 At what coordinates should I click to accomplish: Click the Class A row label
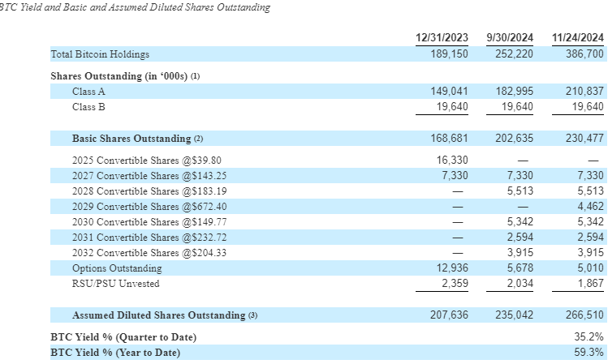88,92
